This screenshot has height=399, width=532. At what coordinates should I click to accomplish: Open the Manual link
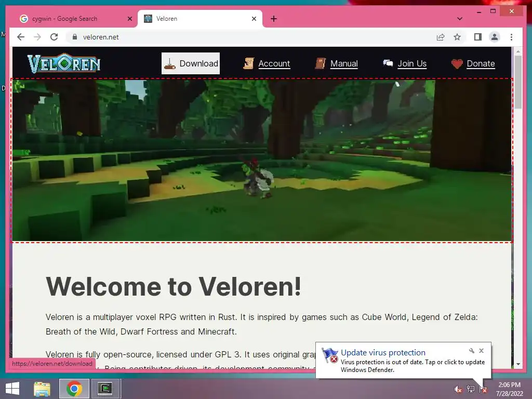click(344, 63)
